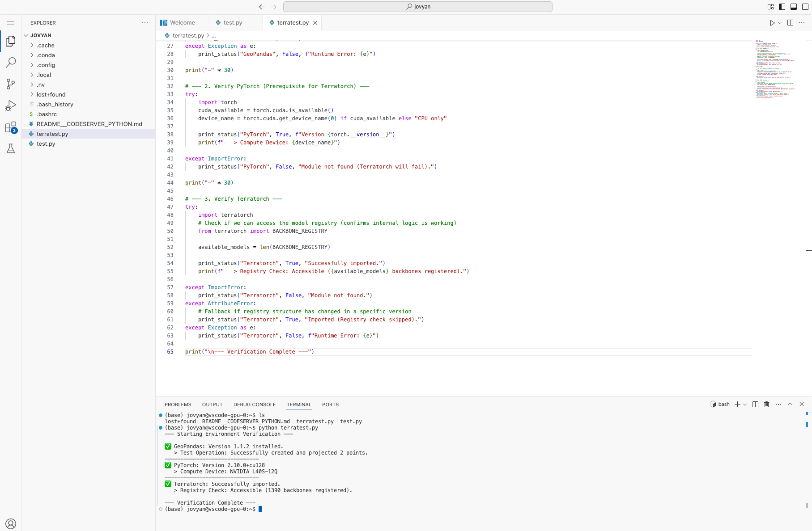Switch to the PORTS panel tab
The image size is (812, 531).
330,405
